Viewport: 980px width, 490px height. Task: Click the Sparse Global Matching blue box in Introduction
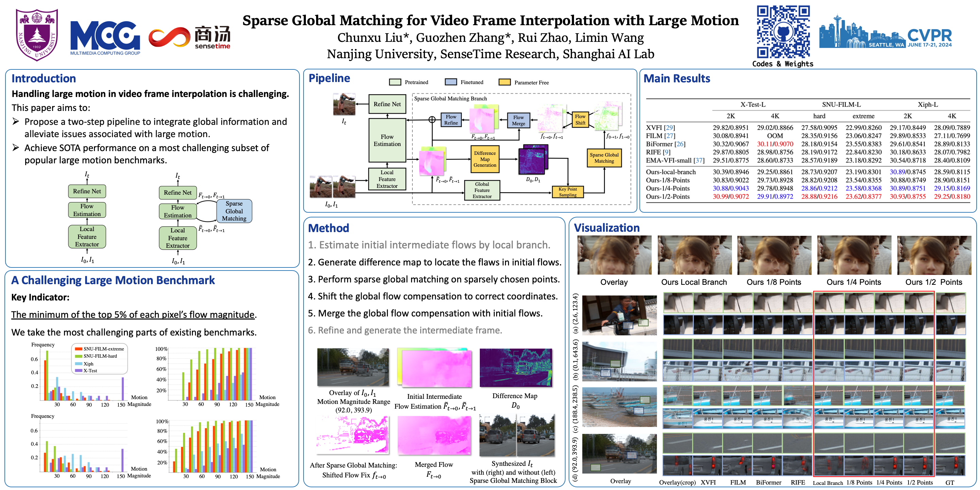pyautogui.click(x=234, y=211)
